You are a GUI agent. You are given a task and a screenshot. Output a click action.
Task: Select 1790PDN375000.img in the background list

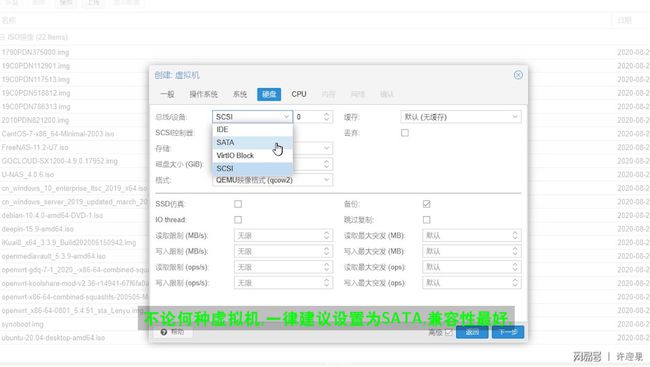tap(35, 52)
